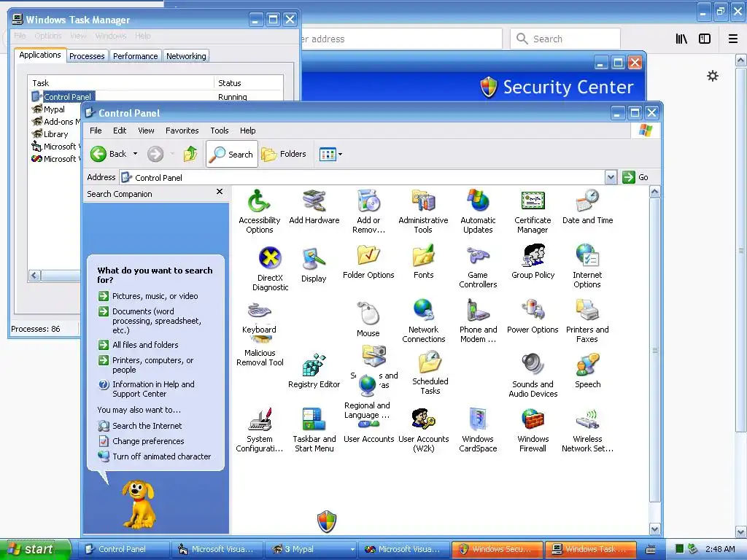
Task: Click browser Search box behind windows
Action: click(x=565, y=39)
